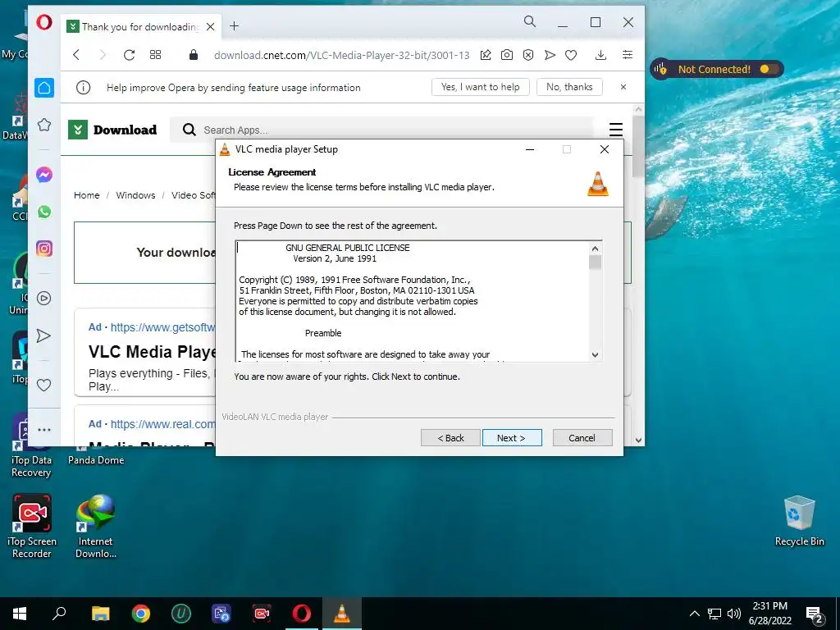Select the 'Thank you for downloading' tab
Screen dimensions: 840x630
pos(139,27)
